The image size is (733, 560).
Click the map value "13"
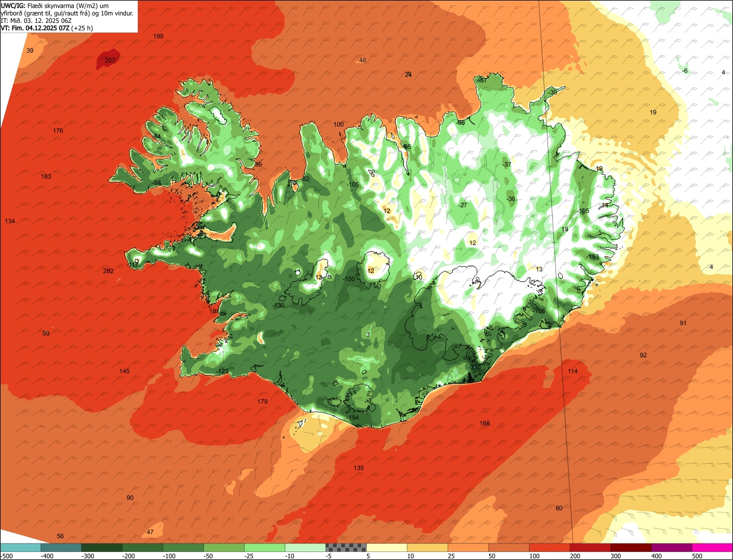coord(539,269)
